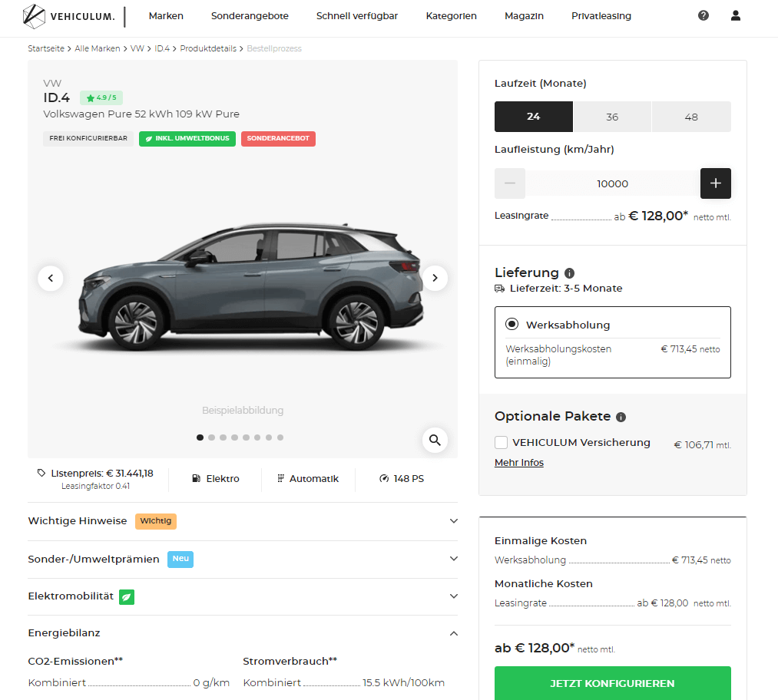Select the fourth carousel dot

click(x=234, y=438)
